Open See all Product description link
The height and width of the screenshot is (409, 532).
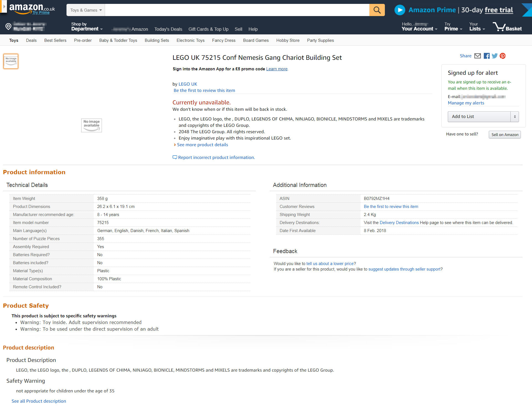39,401
